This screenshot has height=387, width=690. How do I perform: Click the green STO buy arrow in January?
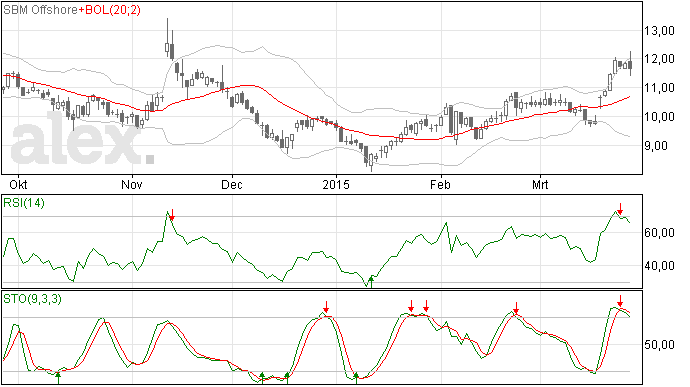pos(356,378)
